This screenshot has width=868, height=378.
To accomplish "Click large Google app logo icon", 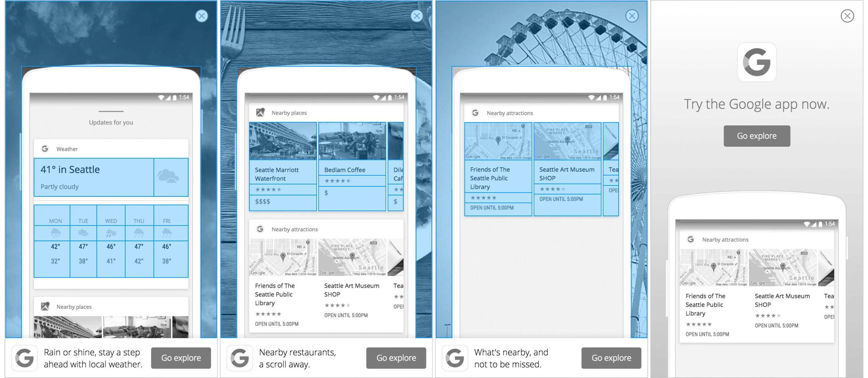I will 757,62.
